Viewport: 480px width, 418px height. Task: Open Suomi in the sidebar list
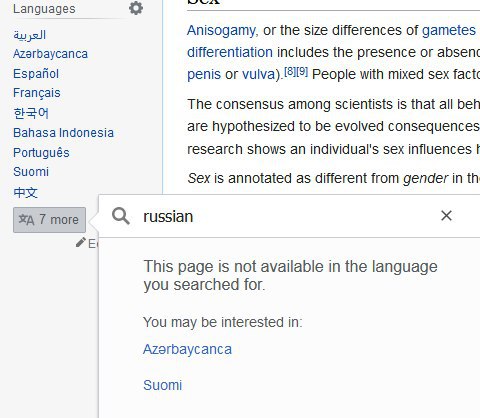[x=31, y=172]
